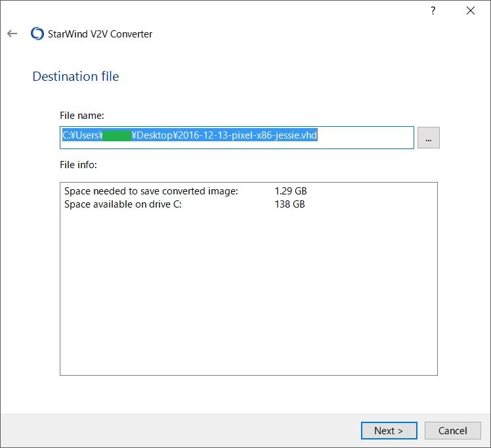This screenshot has width=491, height=448.
Task: Click the 'File info:' label
Action: click(78, 165)
